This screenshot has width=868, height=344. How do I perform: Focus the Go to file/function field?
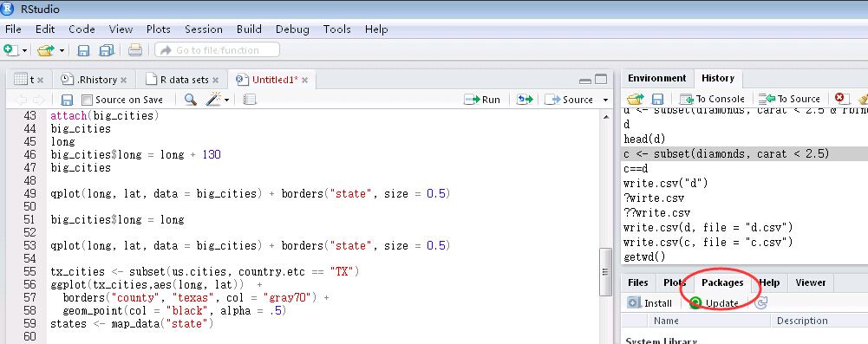click(x=217, y=49)
